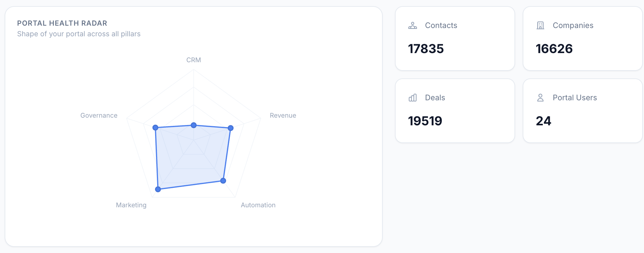Click the CRM axis label
The image size is (644, 253).
(x=194, y=60)
